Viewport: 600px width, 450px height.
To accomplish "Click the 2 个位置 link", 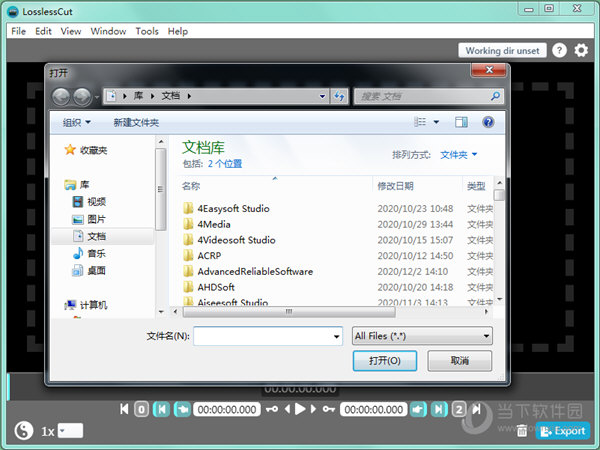I will [x=225, y=164].
